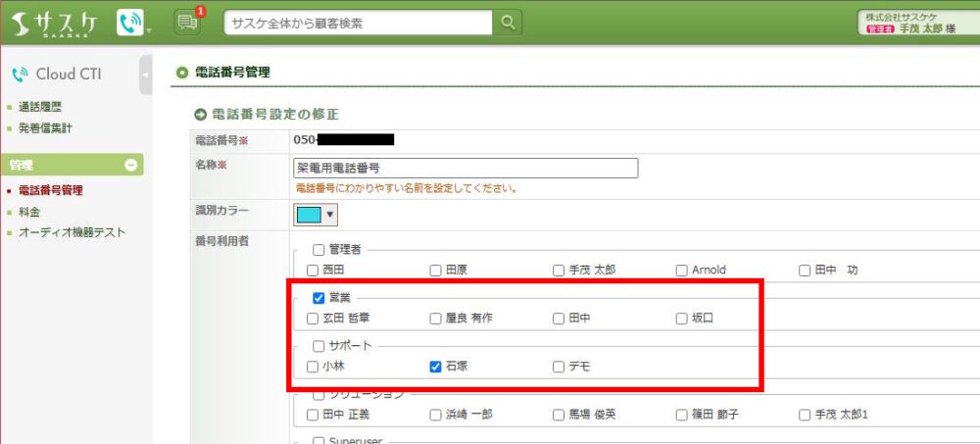This screenshot has width=980, height=444.
Task: Click the Cloud CTI sidebar phone icon
Action: click(19, 74)
